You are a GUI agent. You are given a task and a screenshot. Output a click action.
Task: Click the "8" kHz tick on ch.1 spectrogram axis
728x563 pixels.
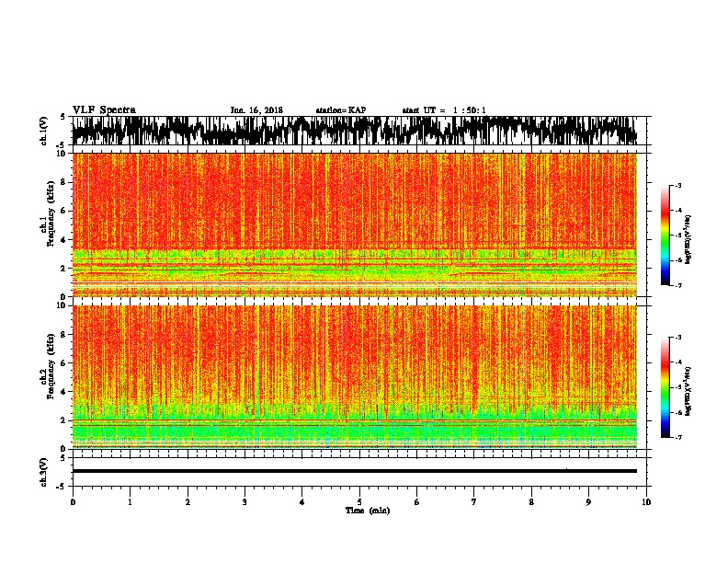tap(64, 182)
